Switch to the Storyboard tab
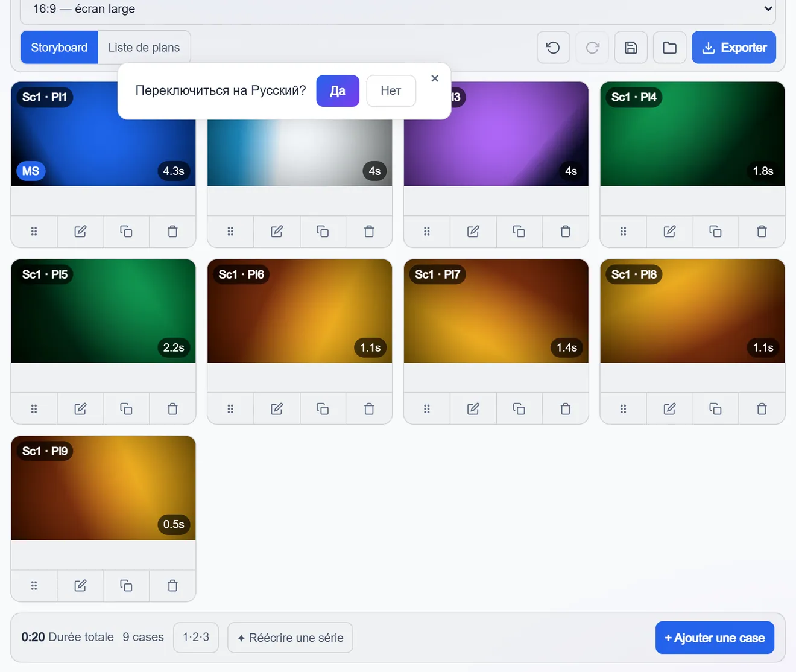 coord(59,48)
